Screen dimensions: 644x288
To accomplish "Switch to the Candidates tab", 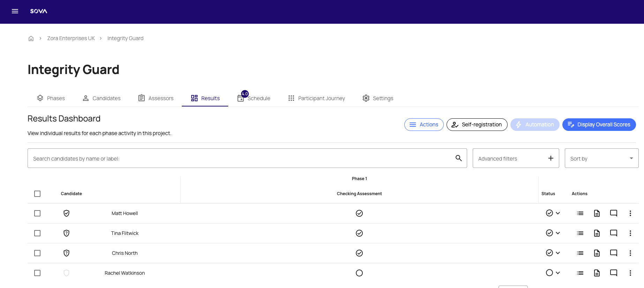I will point(102,98).
